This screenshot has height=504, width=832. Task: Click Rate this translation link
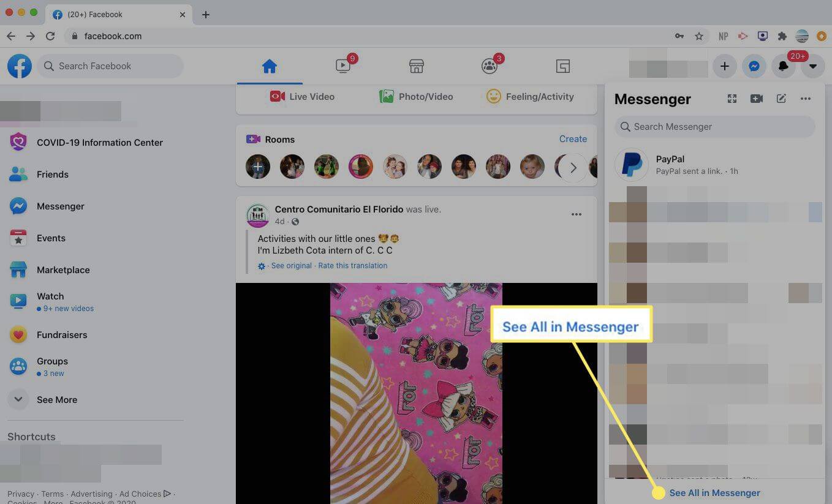[x=353, y=266]
